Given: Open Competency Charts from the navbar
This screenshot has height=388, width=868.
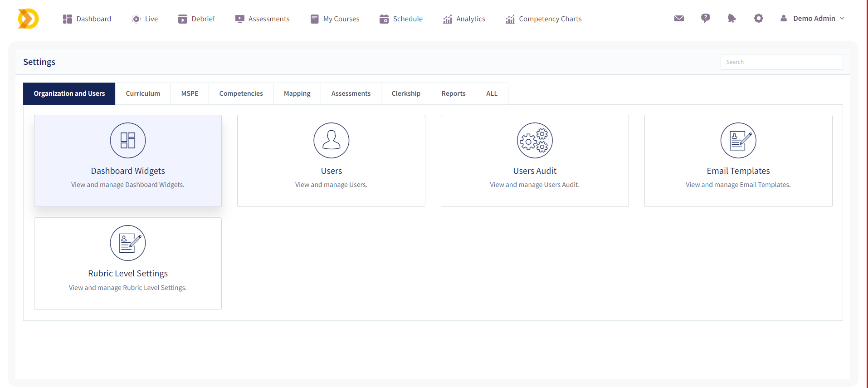Looking at the screenshot, I should tap(544, 19).
